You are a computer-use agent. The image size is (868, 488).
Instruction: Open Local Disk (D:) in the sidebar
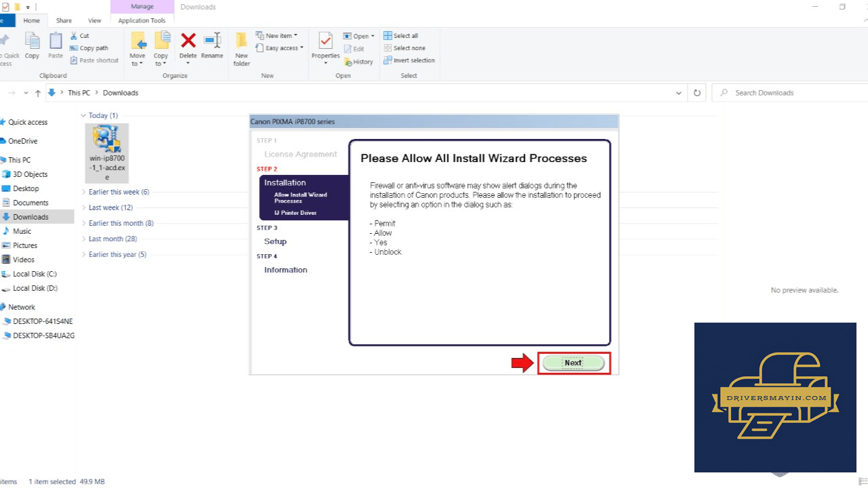coord(35,288)
